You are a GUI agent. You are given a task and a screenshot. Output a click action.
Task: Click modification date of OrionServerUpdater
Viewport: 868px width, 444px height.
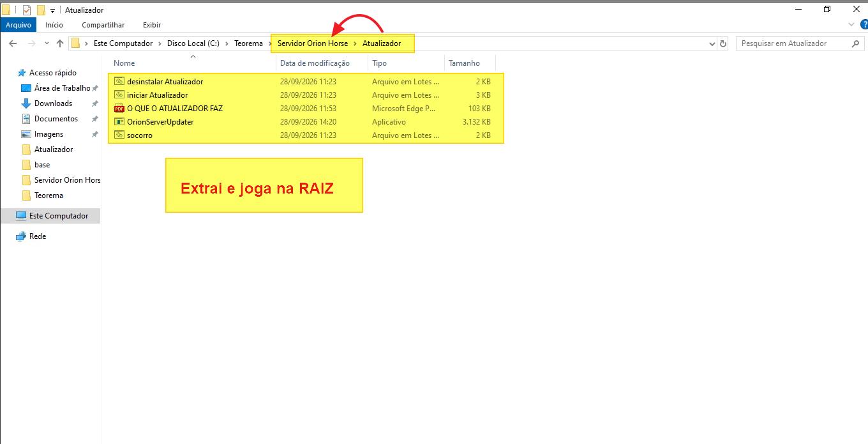(x=308, y=122)
